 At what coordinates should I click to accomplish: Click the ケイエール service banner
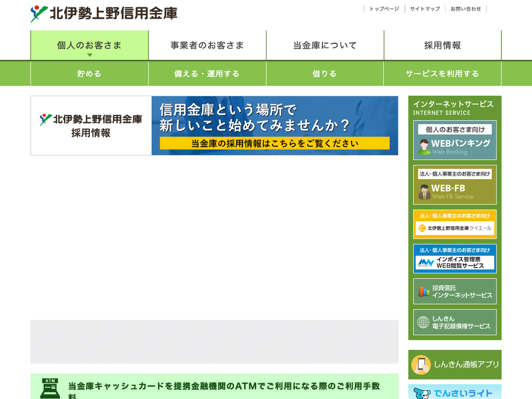454,224
